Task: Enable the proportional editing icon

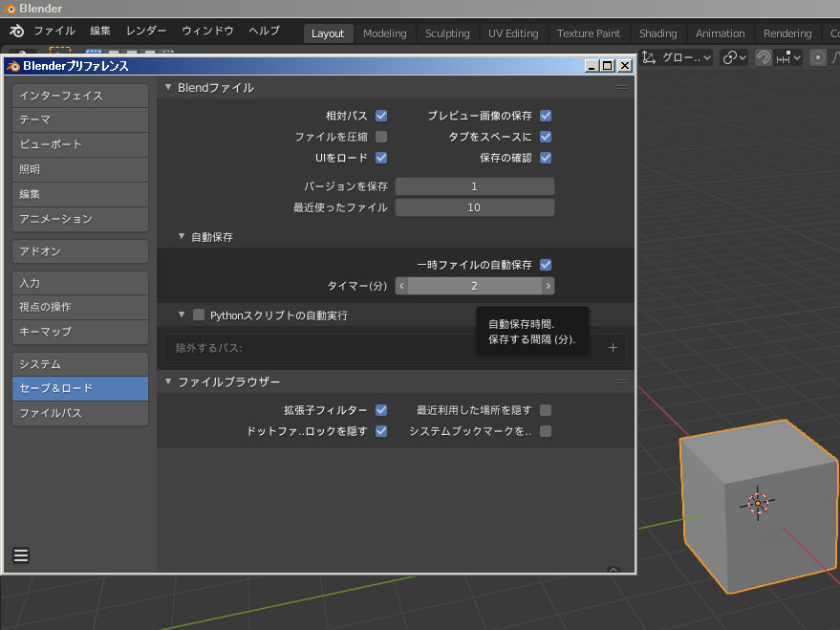Action: click(x=819, y=57)
